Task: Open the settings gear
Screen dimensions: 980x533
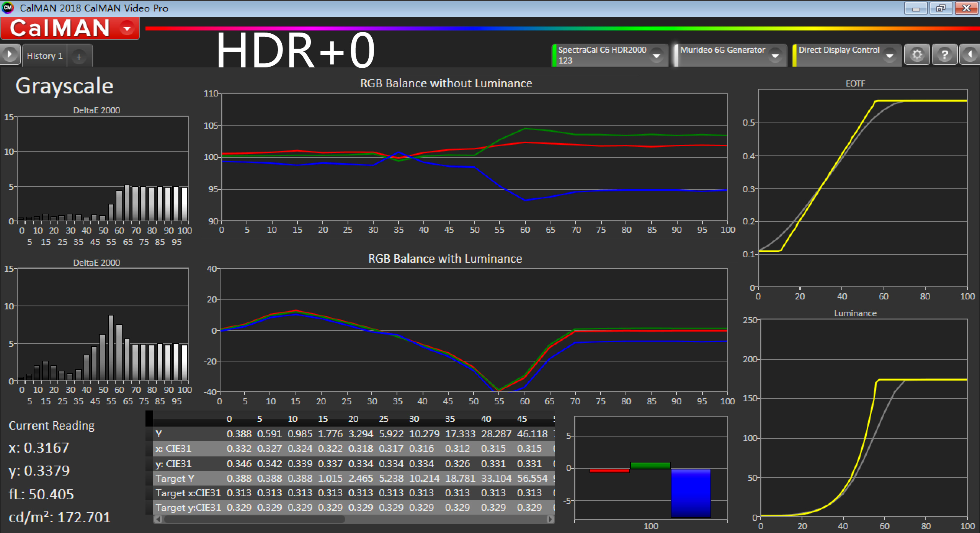Action: (917, 55)
